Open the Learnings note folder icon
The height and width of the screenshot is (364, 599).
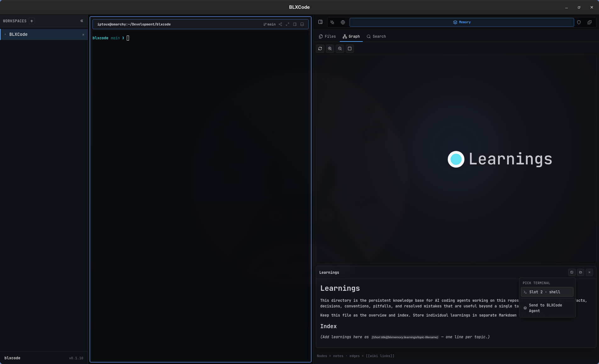tap(581, 272)
